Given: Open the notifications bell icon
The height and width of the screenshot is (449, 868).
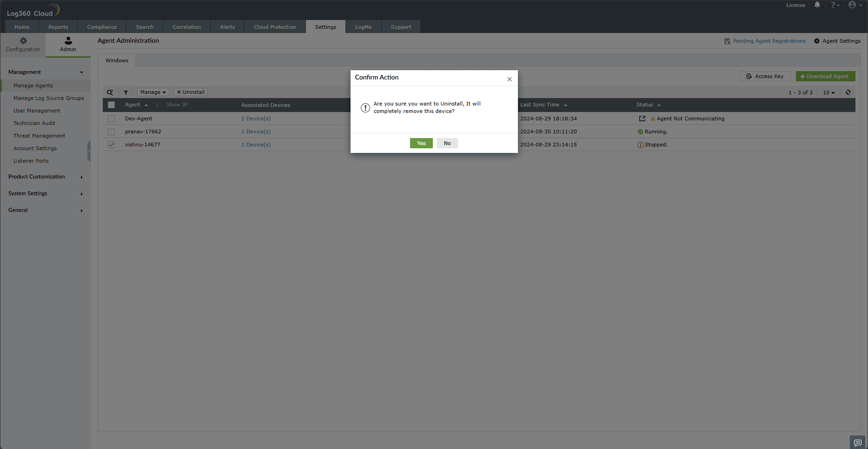Looking at the screenshot, I should (817, 5).
